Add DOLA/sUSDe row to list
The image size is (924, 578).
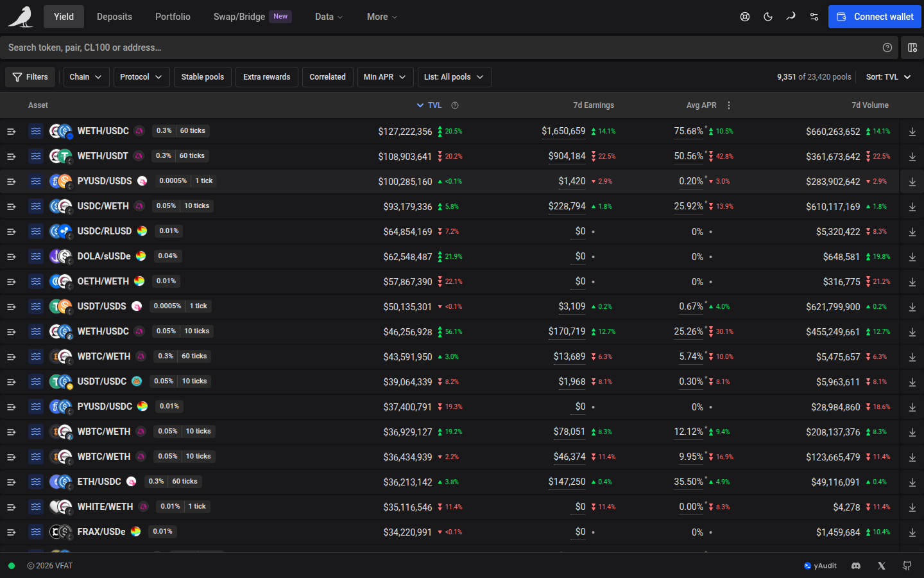11,256
